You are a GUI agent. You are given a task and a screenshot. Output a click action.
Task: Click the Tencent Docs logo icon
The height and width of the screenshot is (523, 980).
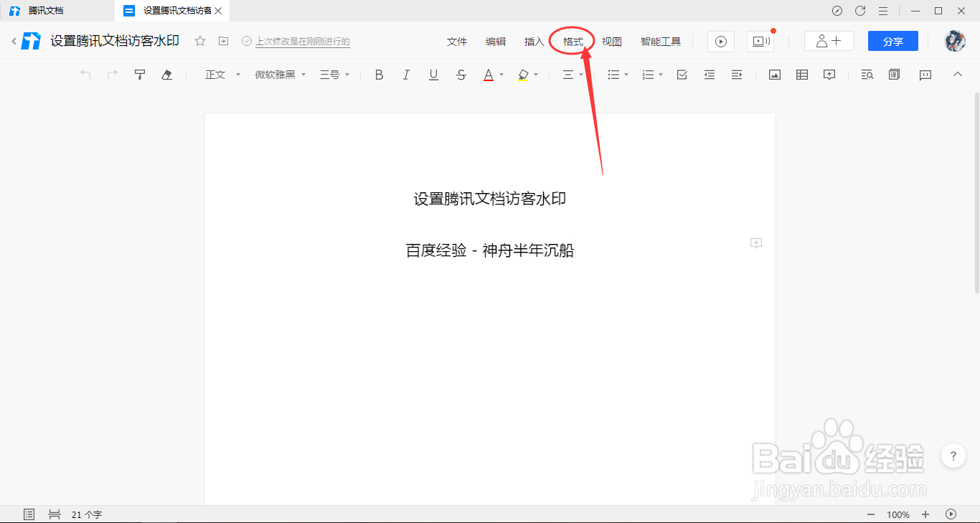tap(31, 42)
